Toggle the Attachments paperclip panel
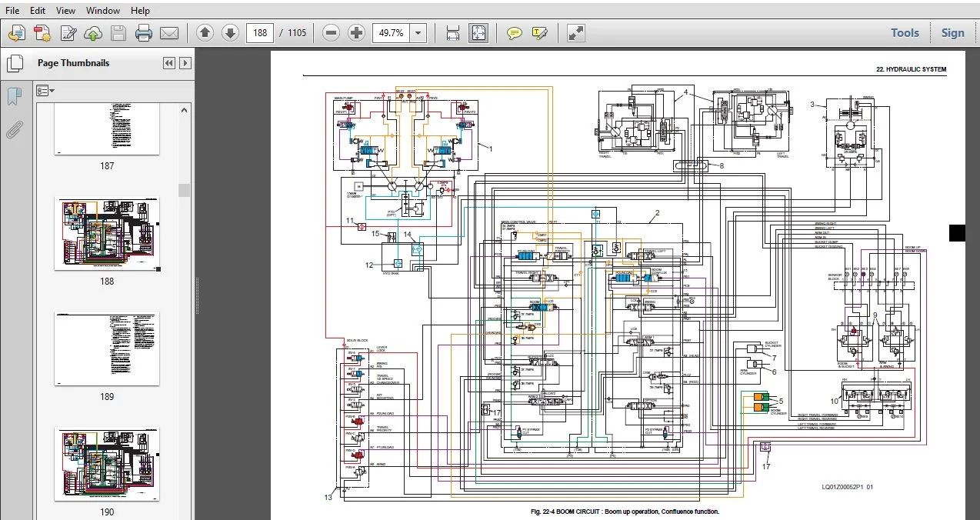 tap(14, 129)
